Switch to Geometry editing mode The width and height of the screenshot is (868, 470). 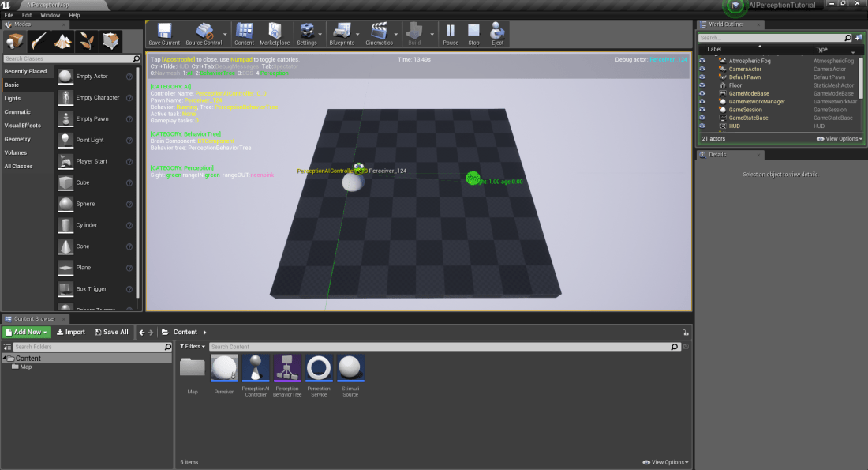pyautogui.click(x=110, y=41)
